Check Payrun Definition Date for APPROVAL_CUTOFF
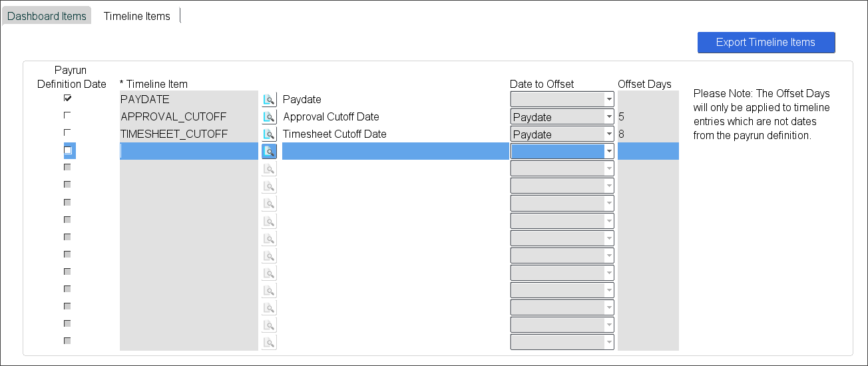The height and width of the screenshot is (366, 868). click(x=67, y=115)
